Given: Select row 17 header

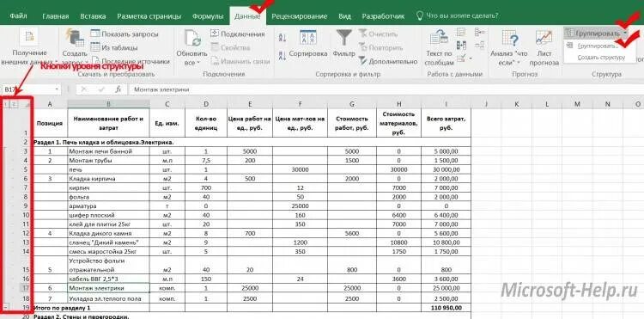Looking at the screenshot, I should coord(27,288).
